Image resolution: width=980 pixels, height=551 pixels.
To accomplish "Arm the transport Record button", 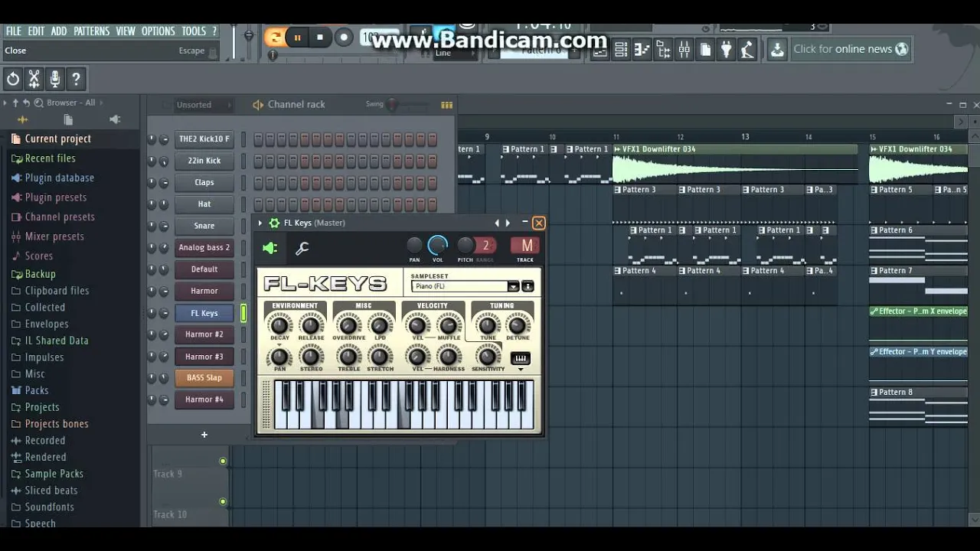I will [x=344, y=37].
